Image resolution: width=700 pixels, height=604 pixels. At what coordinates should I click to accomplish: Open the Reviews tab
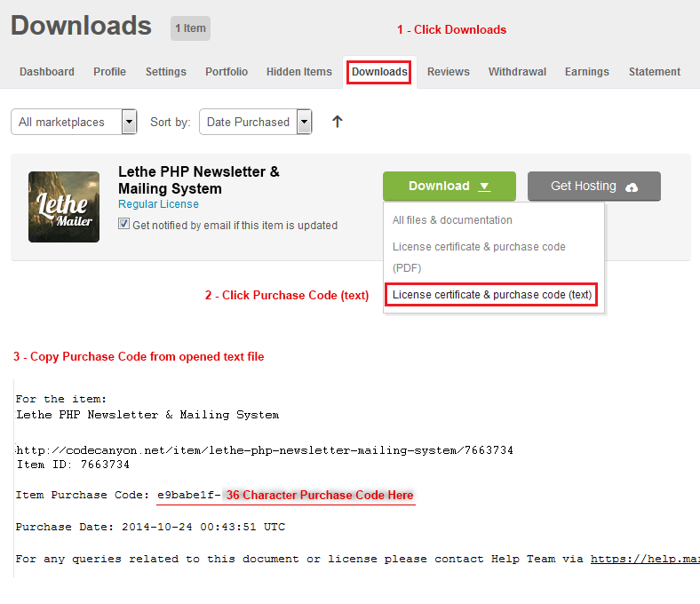449,72
